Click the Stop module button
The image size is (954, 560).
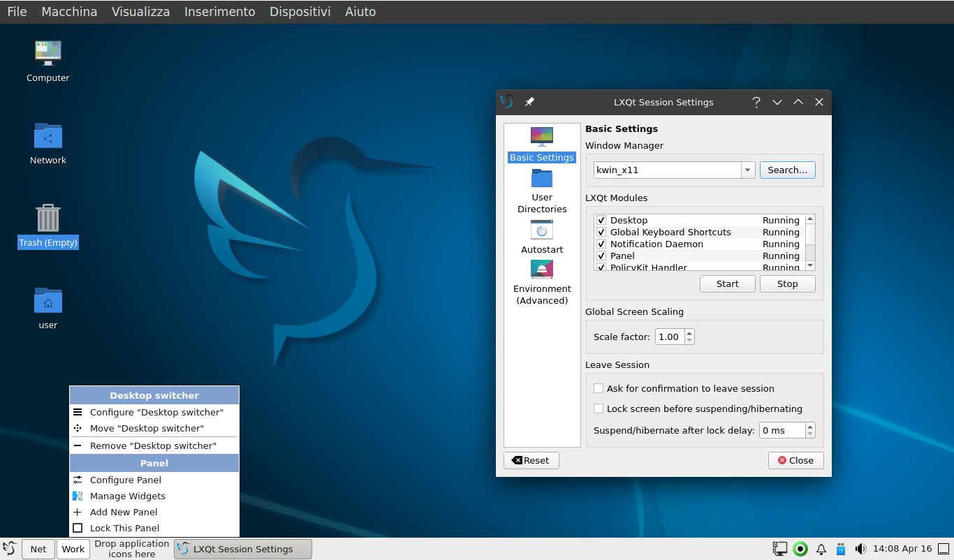[787, 284]
